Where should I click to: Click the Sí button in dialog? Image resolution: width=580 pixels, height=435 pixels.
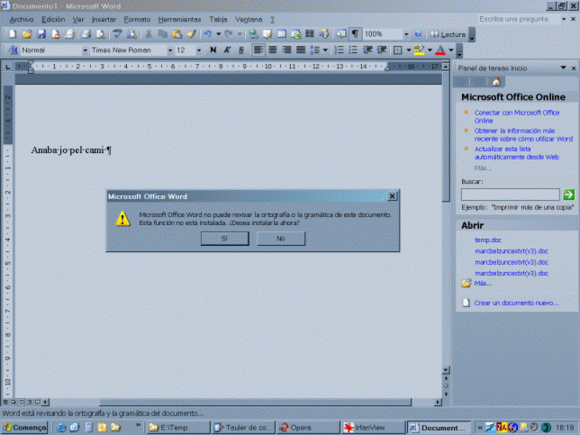click(x=225, y=239)
